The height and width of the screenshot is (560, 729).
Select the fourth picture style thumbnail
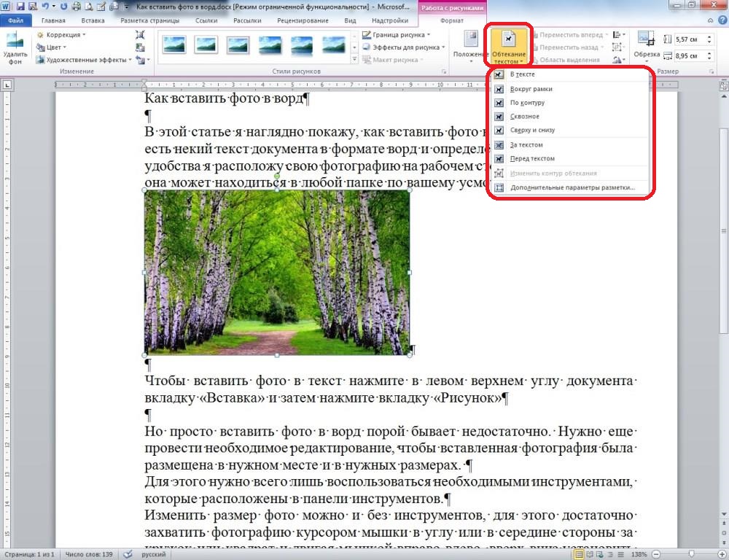[270, 46]
